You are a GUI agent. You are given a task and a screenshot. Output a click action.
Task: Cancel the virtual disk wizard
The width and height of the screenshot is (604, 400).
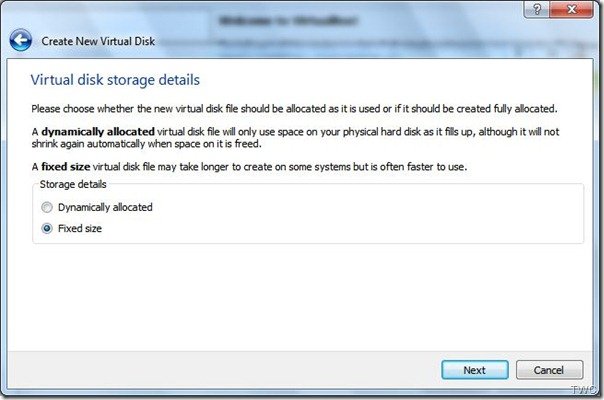pos(549,370)
